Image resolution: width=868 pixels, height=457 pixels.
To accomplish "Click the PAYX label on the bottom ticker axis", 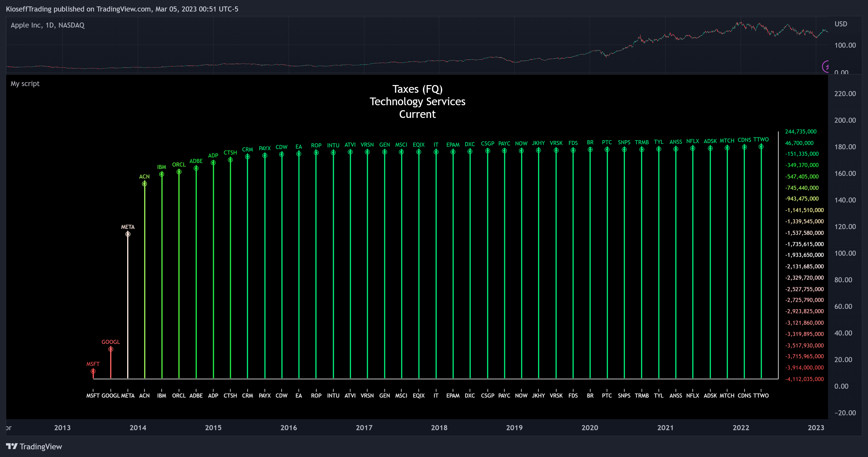I will 265,396.
